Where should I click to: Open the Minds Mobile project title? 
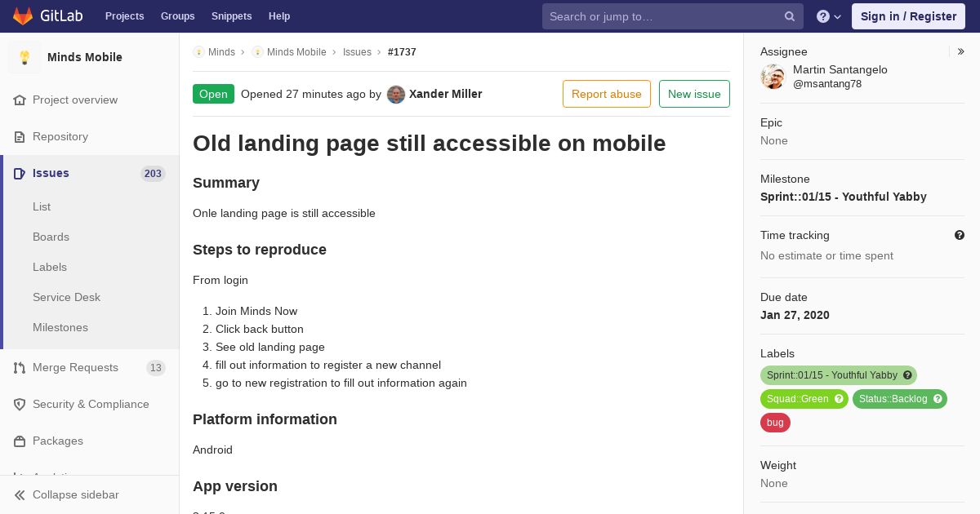coord(85,57)
